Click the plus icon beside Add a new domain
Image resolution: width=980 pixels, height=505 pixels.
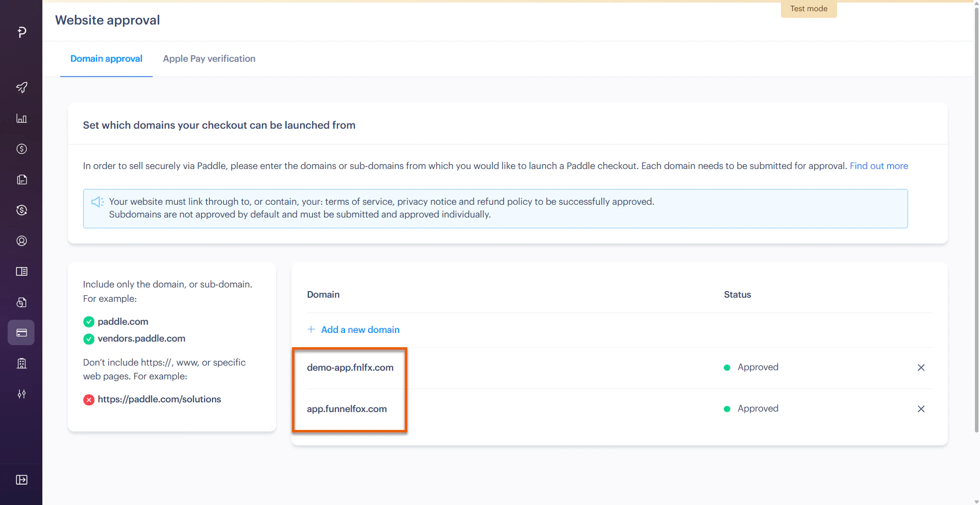[311, 329]
